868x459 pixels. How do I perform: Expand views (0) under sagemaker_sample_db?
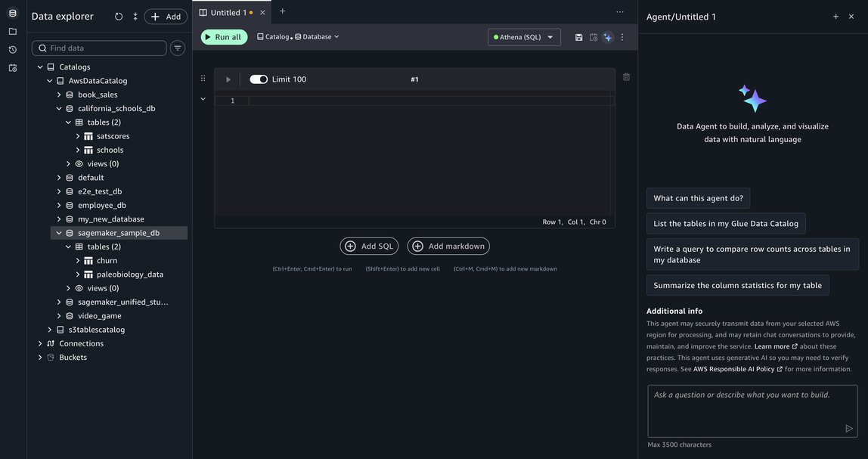click(x=68, y=288)
